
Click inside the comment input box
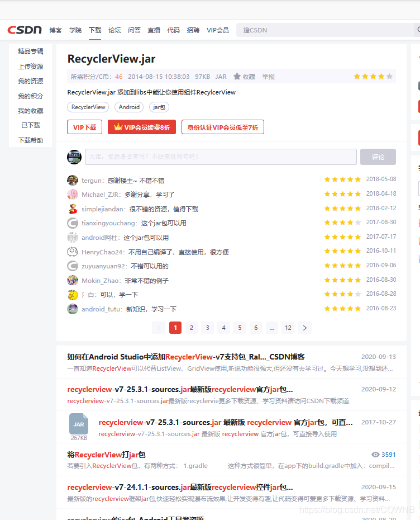[x=221, y=157]
